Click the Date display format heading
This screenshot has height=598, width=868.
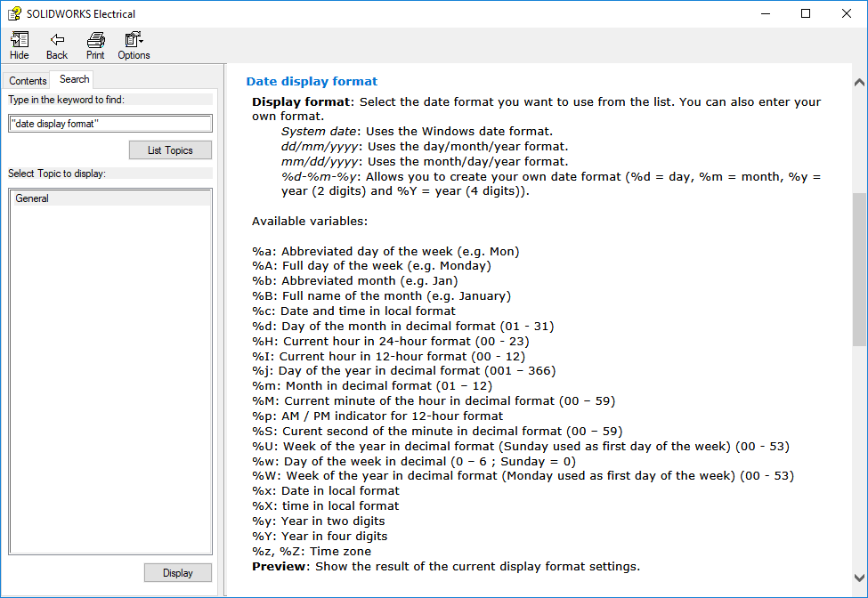[x=312, y=81]
